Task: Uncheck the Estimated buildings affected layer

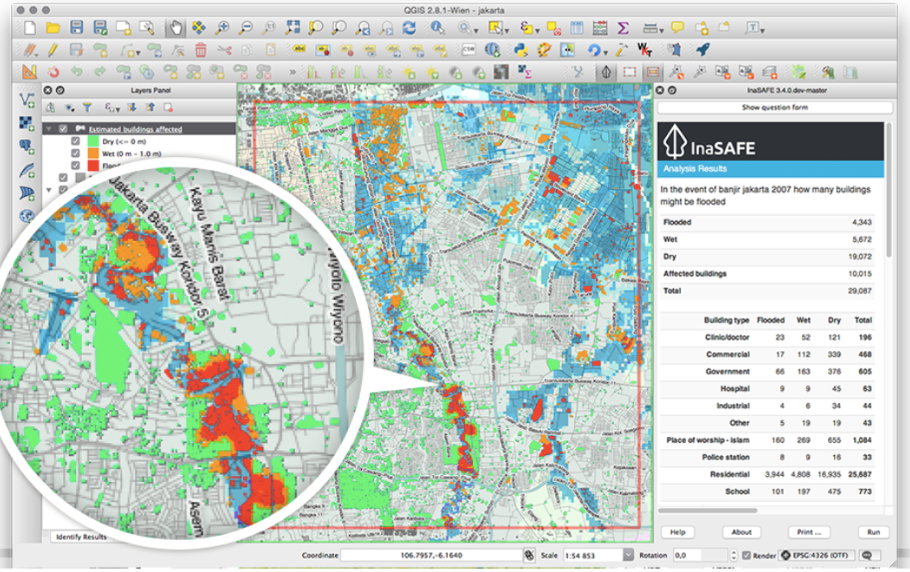Action: tap(64, 129)
